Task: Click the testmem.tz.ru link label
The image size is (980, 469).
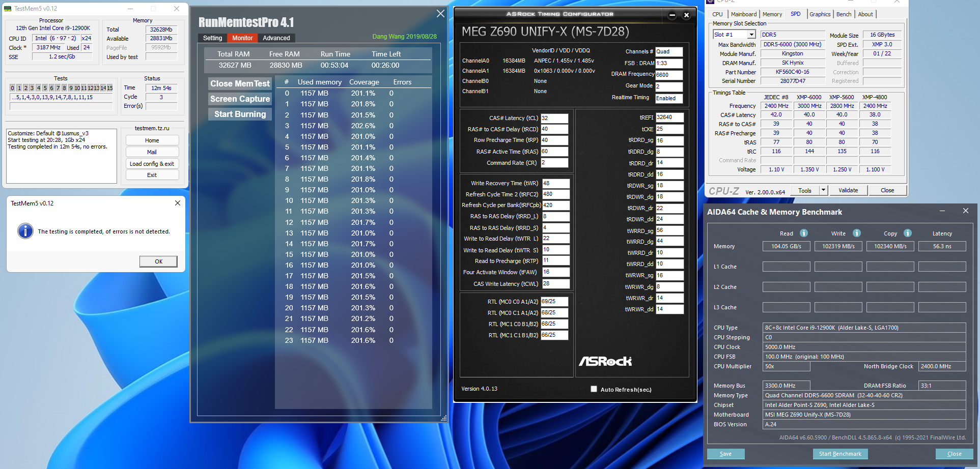Action: coord(152,128)
